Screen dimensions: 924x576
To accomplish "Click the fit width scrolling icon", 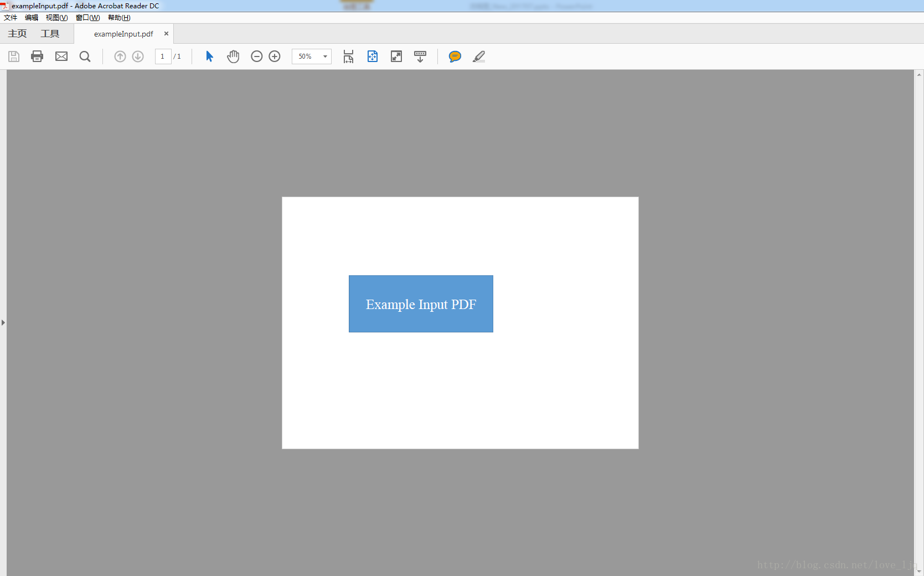I will pyautogui.click(x=348, y=56).
